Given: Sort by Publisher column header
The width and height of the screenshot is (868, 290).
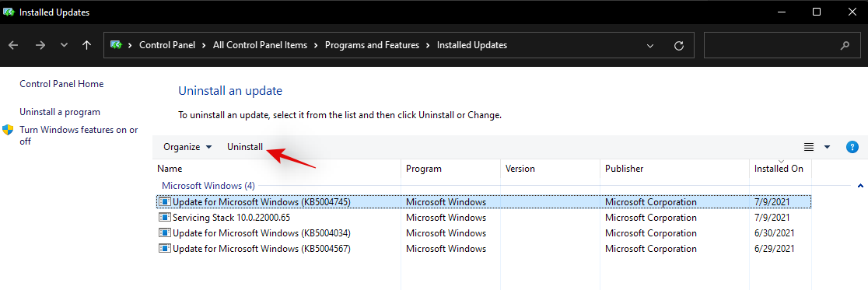Looking at the screenshot, I should (x=675, y=169).
